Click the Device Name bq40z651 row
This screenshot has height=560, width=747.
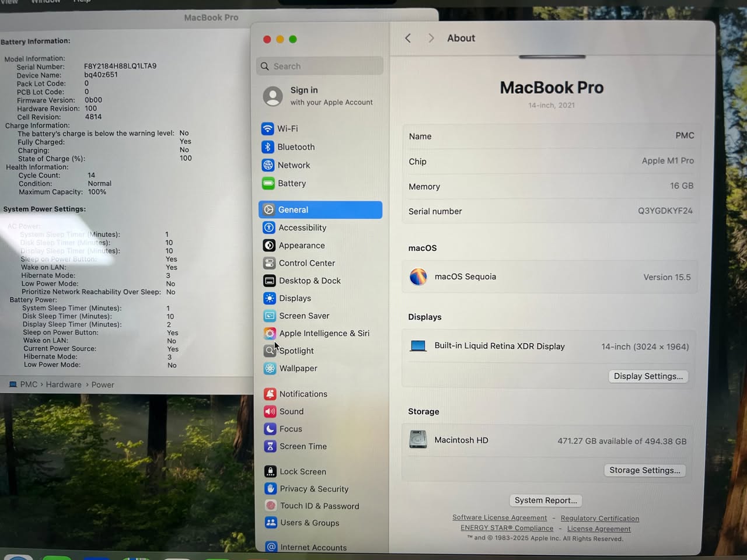coord(67,75)
